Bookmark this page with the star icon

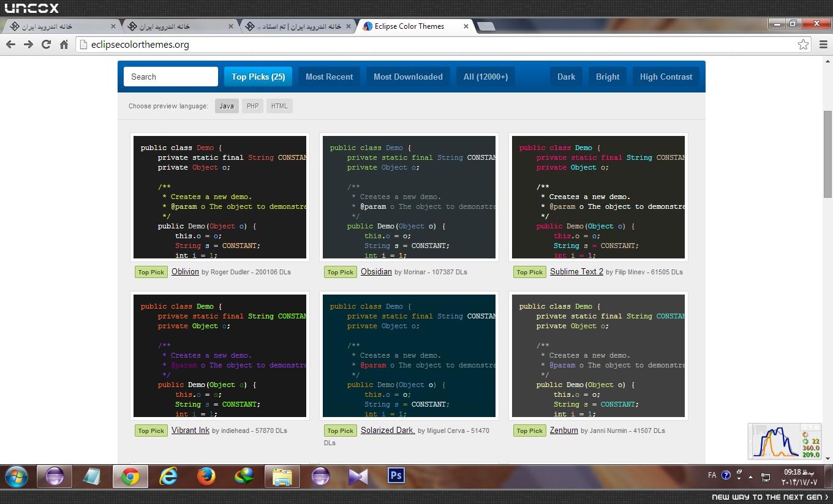point(803,44)
